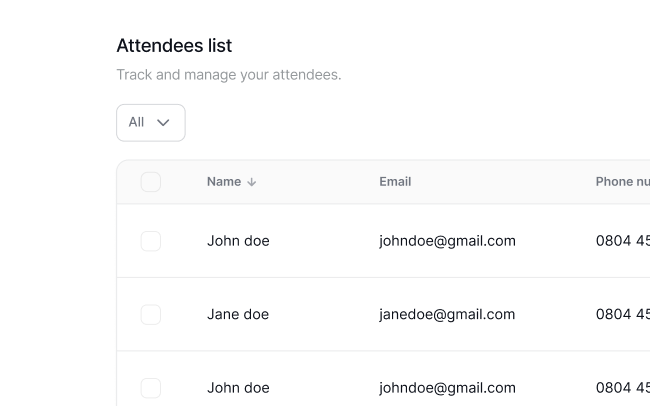This screenshot has width=650, height=406.
Task: Check the box for the first John doe row
Action: point(151,241)
